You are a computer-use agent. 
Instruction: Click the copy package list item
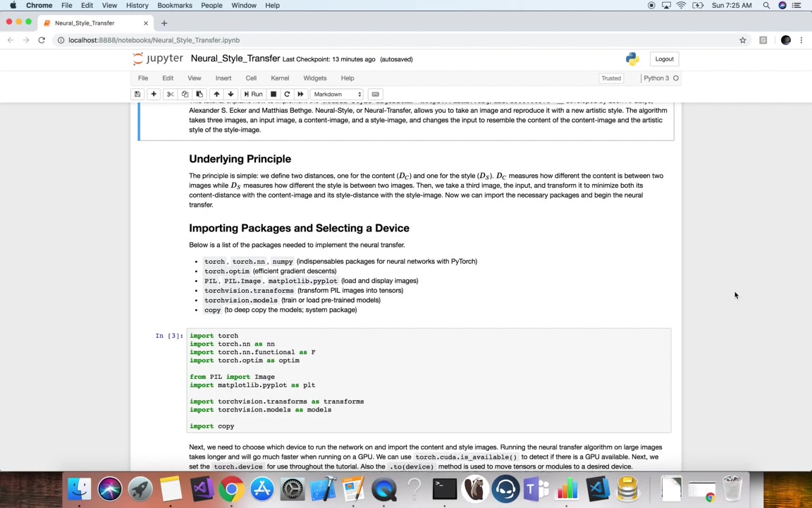tap(280, 310)
